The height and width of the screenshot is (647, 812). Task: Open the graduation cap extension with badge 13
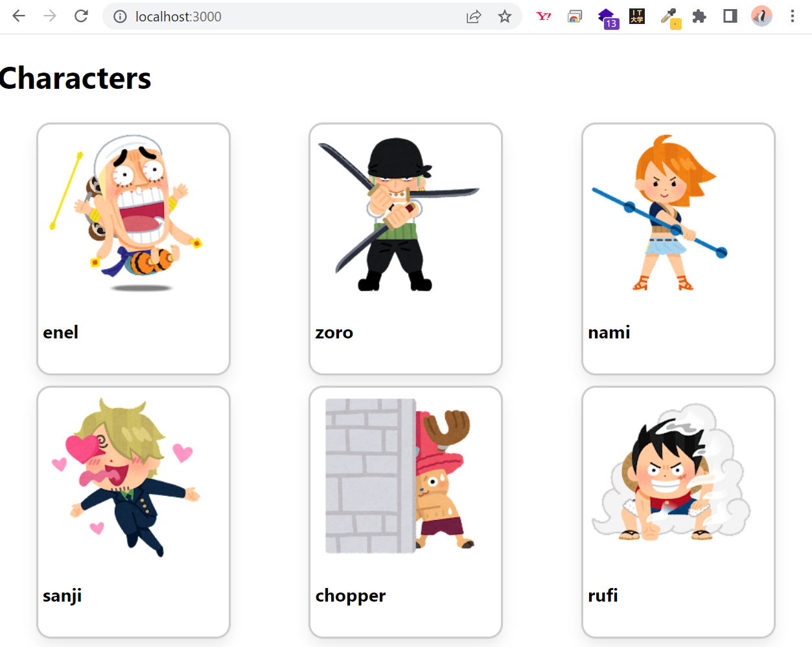607,18
